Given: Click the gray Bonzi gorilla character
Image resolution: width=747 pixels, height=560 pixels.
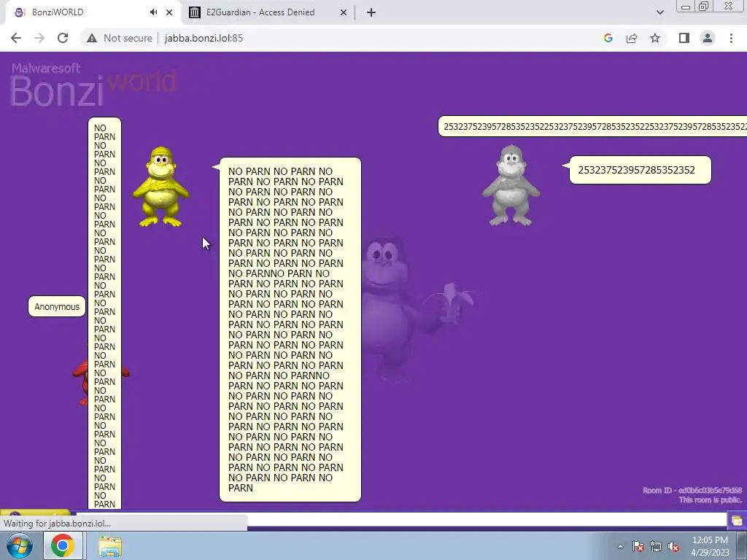Looking at the screenshot, I should pos(511,185).
